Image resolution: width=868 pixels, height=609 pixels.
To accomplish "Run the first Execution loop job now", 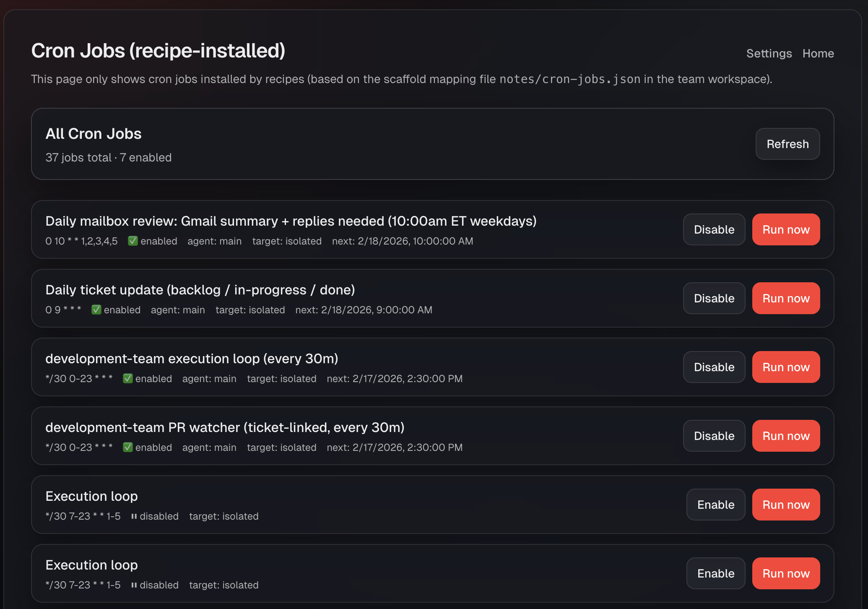I will (786, 505).
